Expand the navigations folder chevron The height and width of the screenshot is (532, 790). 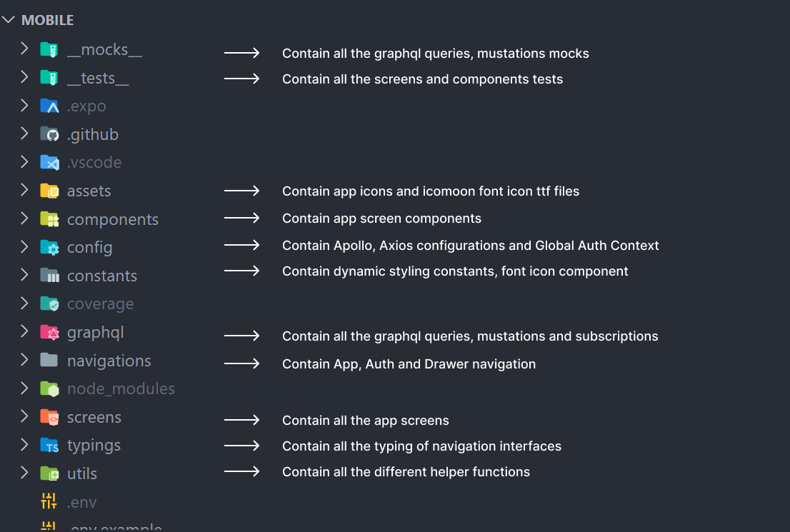[x=24, y=360]
